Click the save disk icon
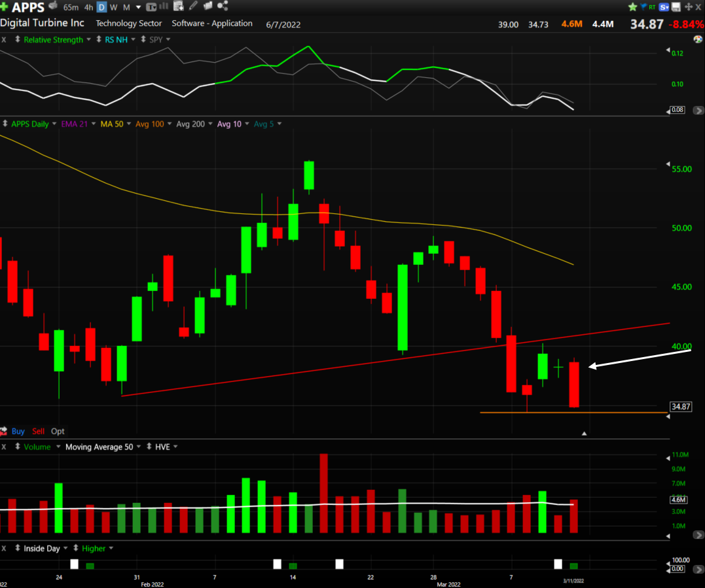This screenshot has height=588, width=705. [676, 7]
